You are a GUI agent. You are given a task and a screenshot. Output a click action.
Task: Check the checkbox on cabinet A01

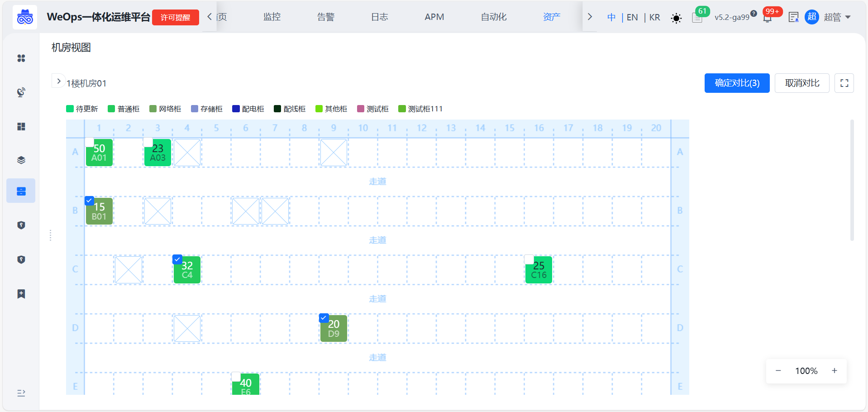90,142
